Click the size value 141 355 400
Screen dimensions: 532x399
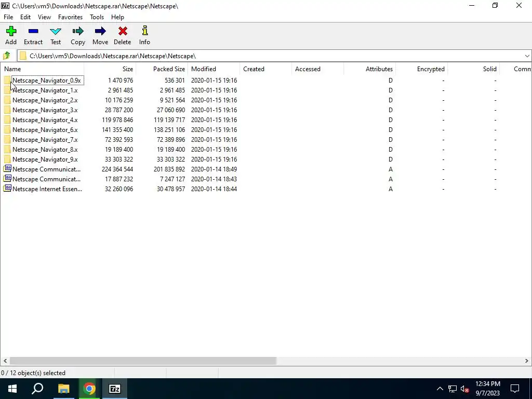[x=117, y=129]
